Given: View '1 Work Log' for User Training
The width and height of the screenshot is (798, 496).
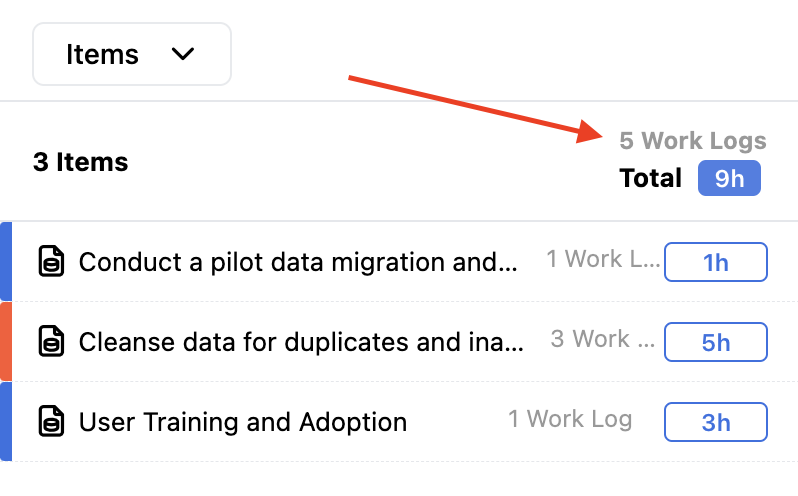Looking at the screenshot, I should [x=570, y=419].
